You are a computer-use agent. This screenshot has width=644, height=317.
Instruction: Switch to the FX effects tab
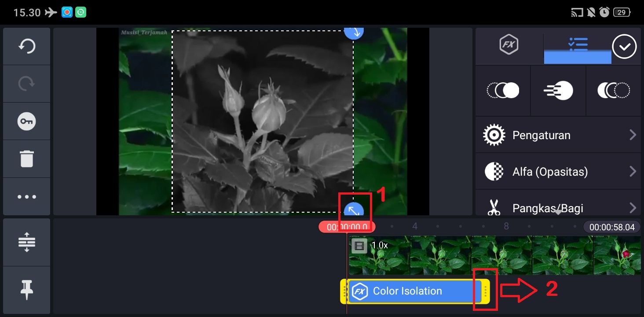(x=509, y=45)
